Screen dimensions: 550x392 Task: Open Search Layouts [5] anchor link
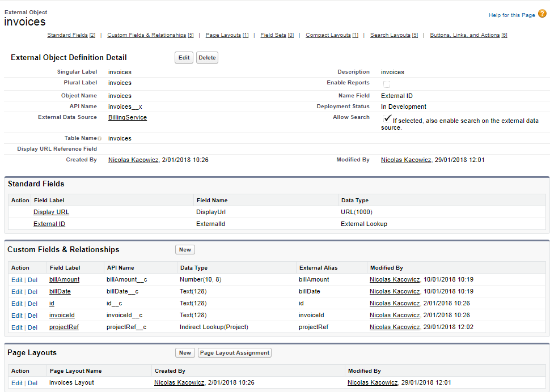(394, 35)
